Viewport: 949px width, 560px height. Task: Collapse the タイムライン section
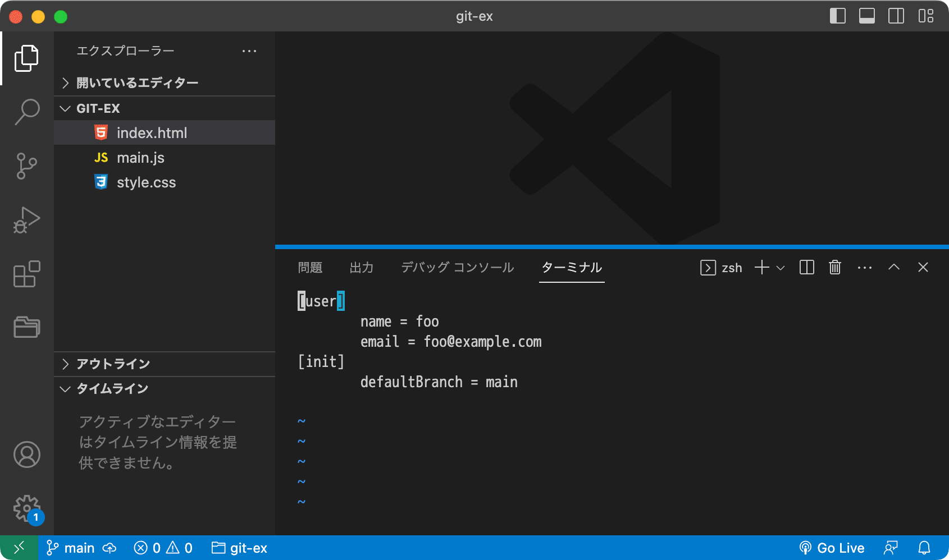(x=165, y=389)
